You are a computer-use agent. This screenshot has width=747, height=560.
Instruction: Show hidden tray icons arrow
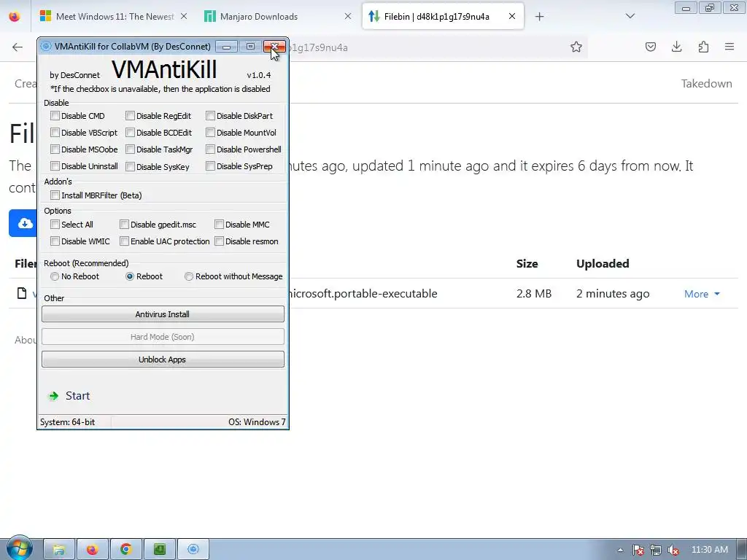(620, 550)
